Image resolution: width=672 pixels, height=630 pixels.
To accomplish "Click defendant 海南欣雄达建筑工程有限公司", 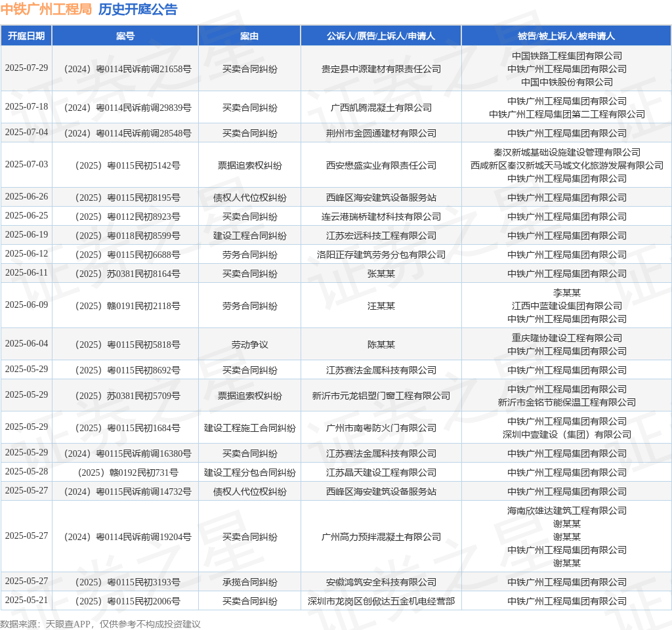I will pos(566,511).
